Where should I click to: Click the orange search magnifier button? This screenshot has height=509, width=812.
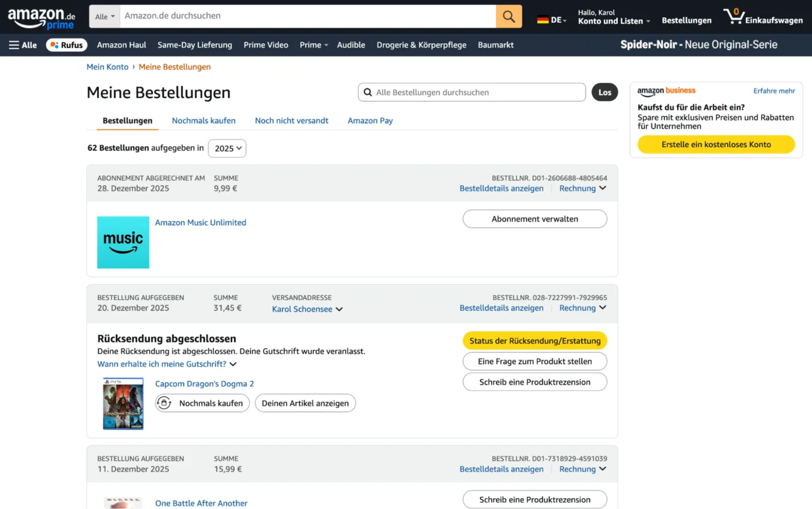(509, 16)
